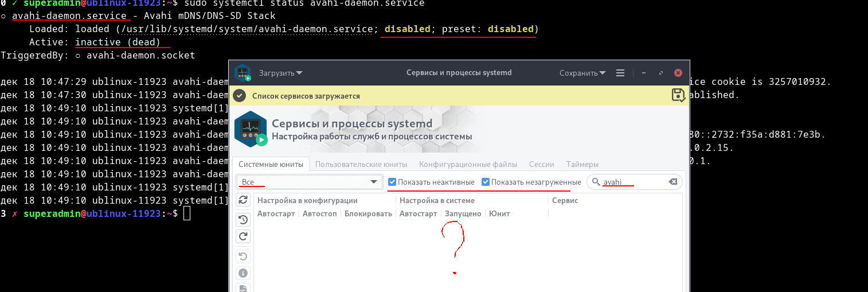Go to the Таймеры tab

click(x=582, y=164)
